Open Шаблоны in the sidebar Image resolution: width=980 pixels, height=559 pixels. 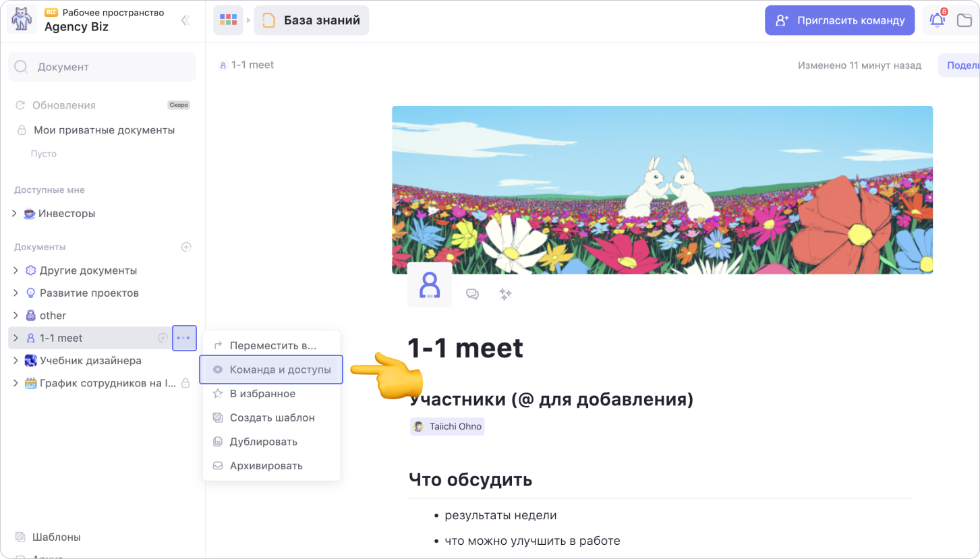tap(57, 537)
